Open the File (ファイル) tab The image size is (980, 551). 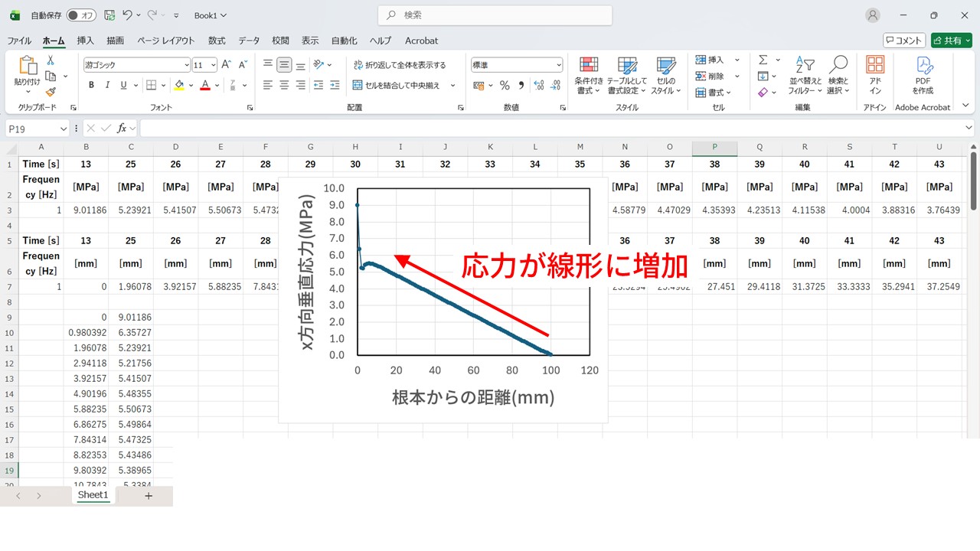click(x=19, y=41)
